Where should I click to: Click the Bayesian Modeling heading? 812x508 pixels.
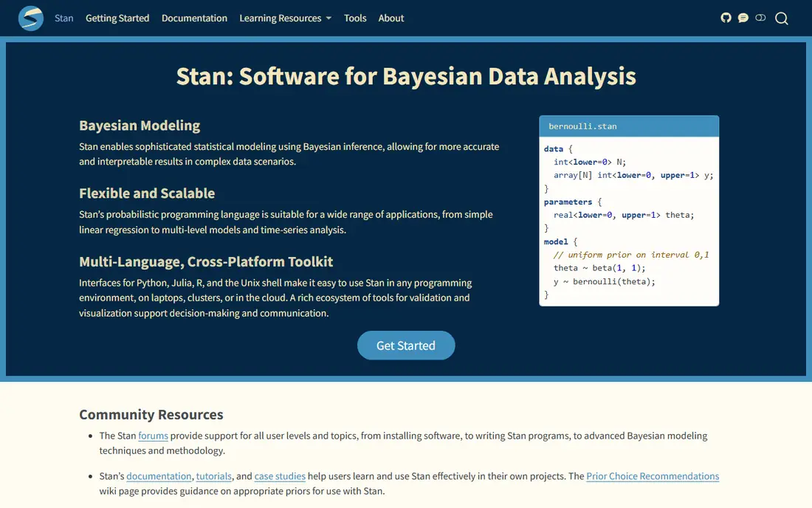point(140,126)
